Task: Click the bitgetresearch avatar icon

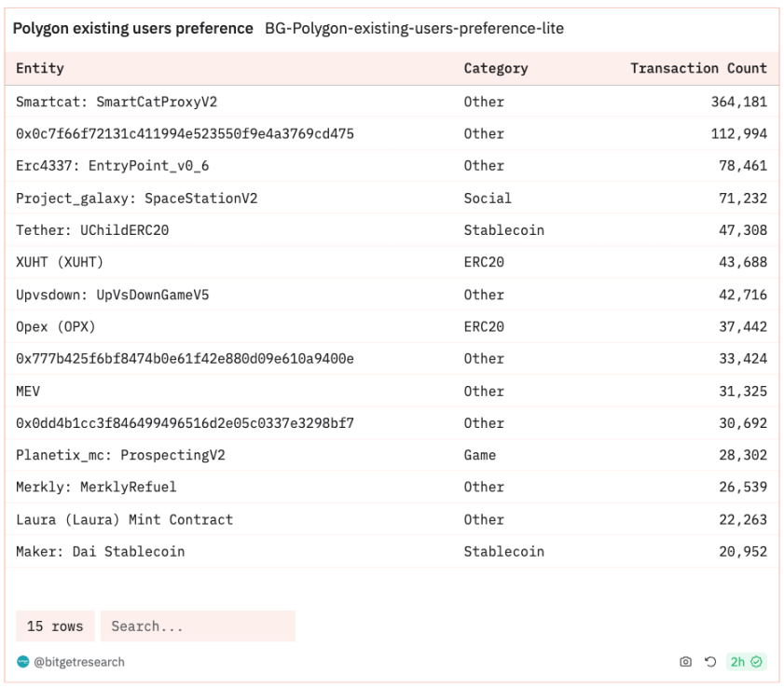Action: (23, 662)
